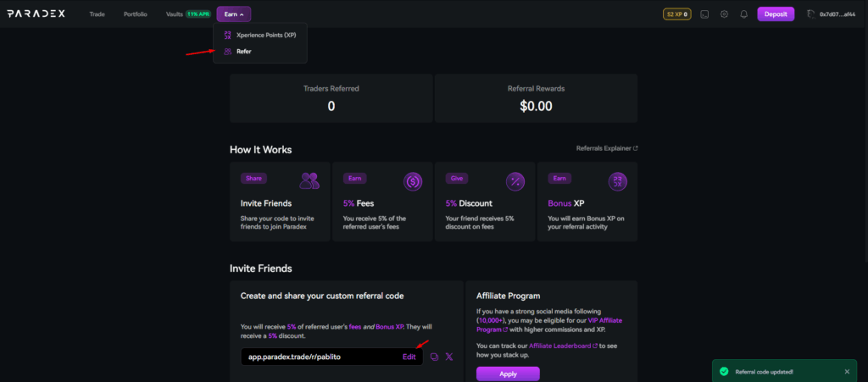Click the Traders Referred count
The width and height of the screenshot is (868, 382).
click(331, 106)
